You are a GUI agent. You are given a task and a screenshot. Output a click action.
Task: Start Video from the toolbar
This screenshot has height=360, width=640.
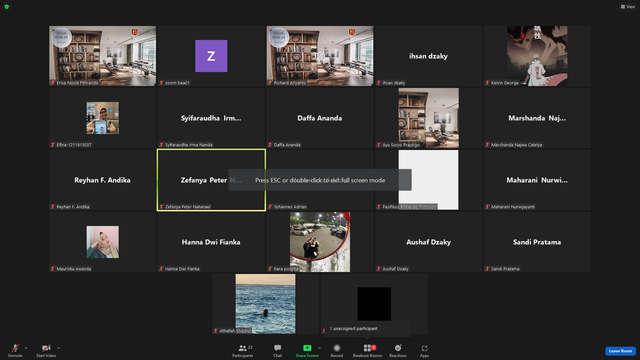click(x=46, y=350)
